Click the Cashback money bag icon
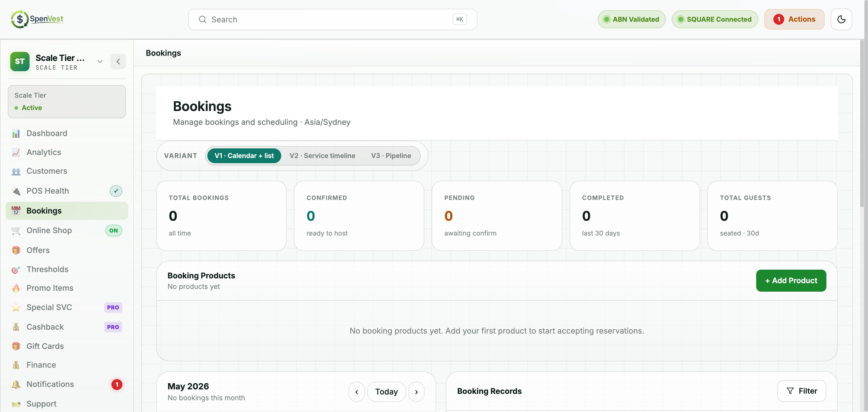Screen dimensions: 868x412 pyautogui.click(x=16, y=327)
